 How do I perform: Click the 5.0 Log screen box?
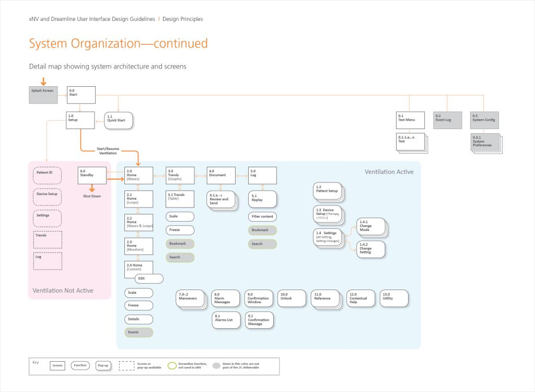[x=262, y=176]
